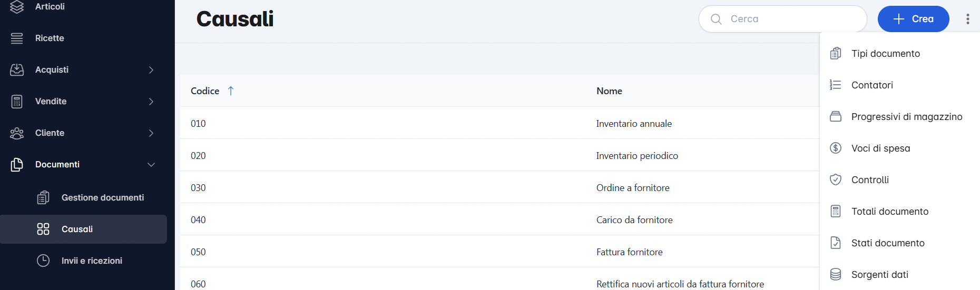Viewport: 980px width, 290px height.
Task: Expand the Cliente submenu chevron
Action: 151,133
